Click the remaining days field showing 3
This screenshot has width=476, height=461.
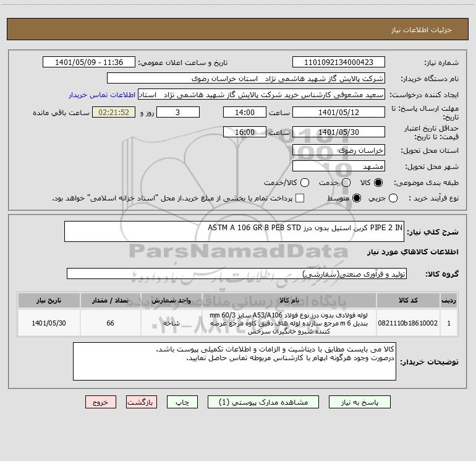[x=178, y=113]
